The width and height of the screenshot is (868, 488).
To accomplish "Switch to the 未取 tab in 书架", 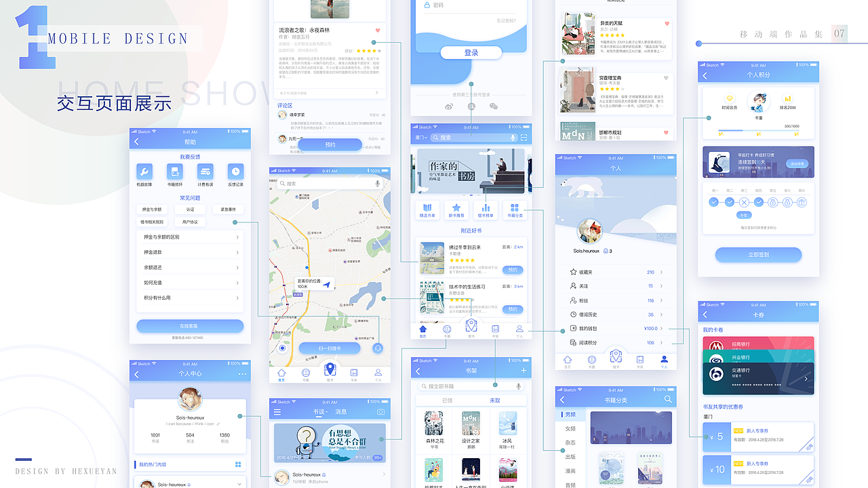I will 495,400.
